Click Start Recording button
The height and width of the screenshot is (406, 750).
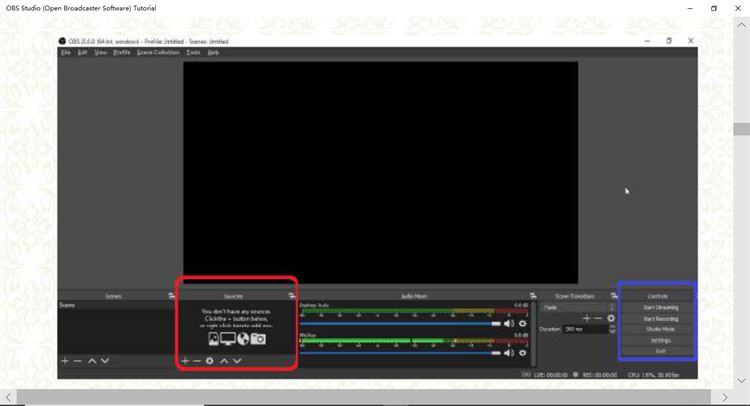point(660,318)
